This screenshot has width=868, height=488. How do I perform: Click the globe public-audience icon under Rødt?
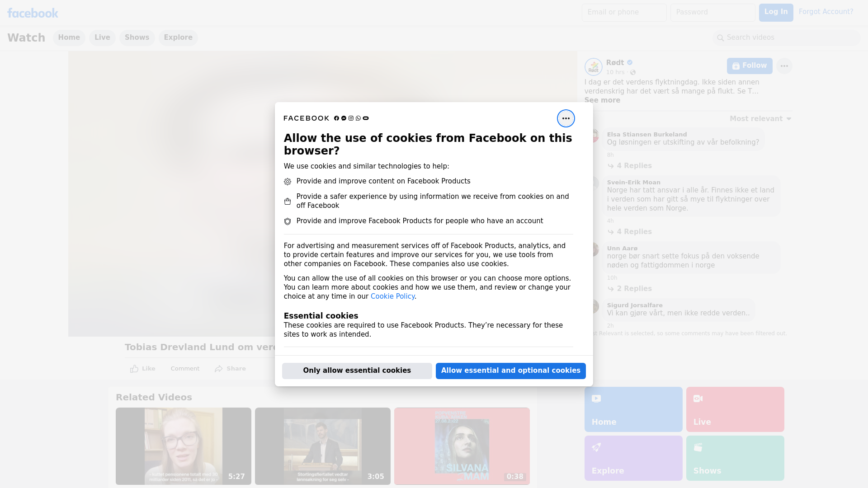pos(633,72)
